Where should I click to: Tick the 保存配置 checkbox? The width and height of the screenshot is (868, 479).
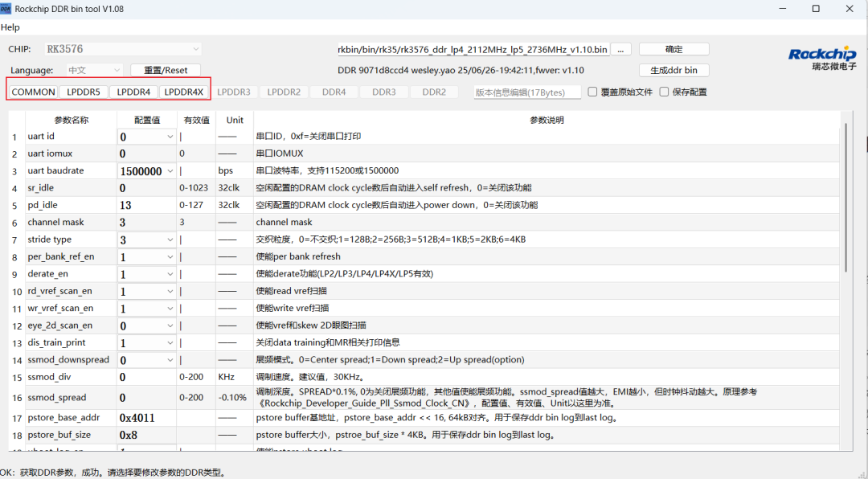[664, 92]
